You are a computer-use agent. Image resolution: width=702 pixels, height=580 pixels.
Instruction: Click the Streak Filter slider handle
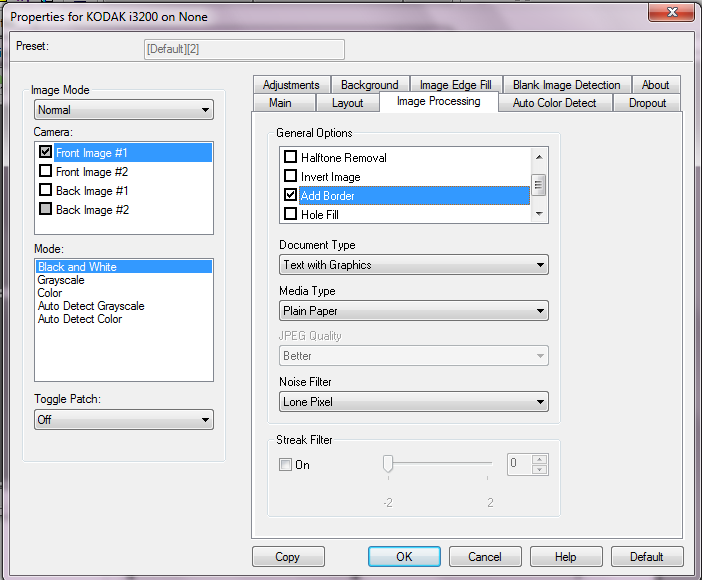point(388,464)
